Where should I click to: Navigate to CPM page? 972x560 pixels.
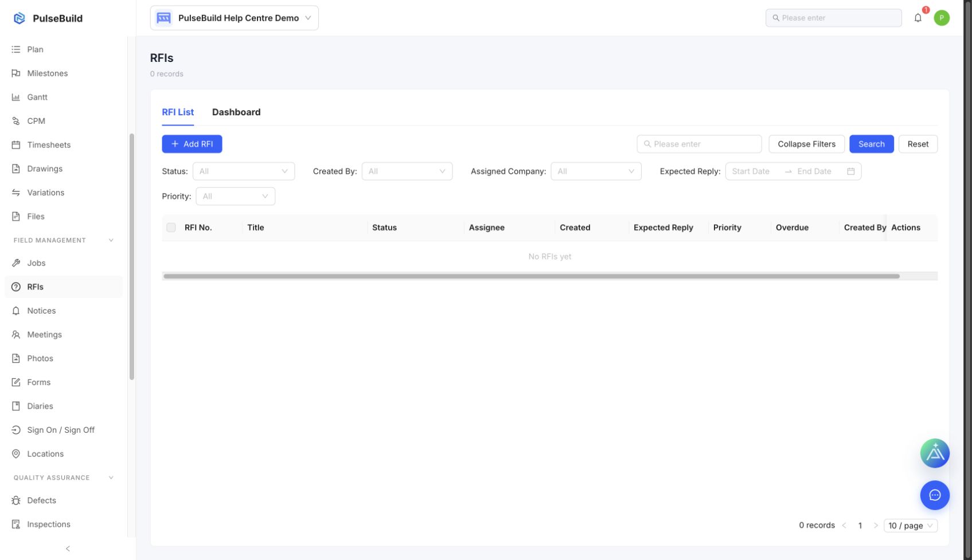click(63, 121)
